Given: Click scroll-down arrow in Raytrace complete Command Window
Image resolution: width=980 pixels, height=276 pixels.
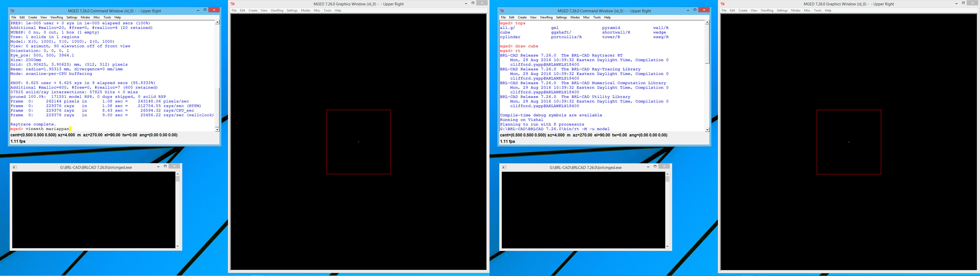Looking at the screenshot, I should click(217, 130).
